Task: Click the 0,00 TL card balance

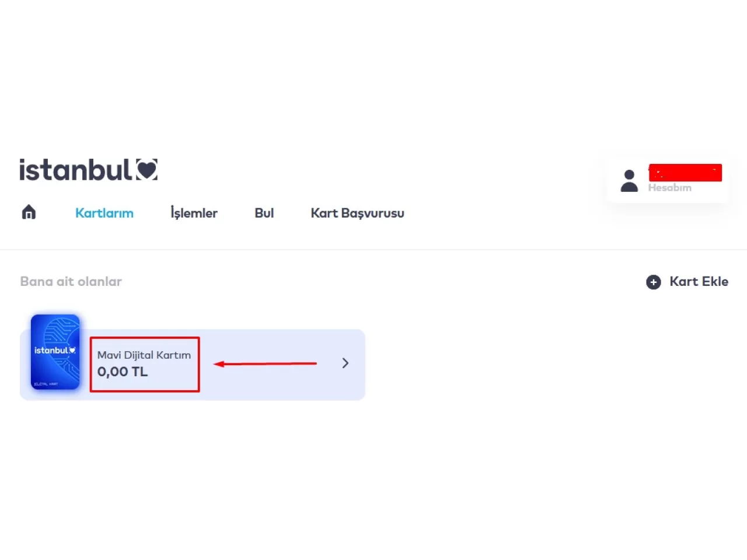Action: pos(123,372)
